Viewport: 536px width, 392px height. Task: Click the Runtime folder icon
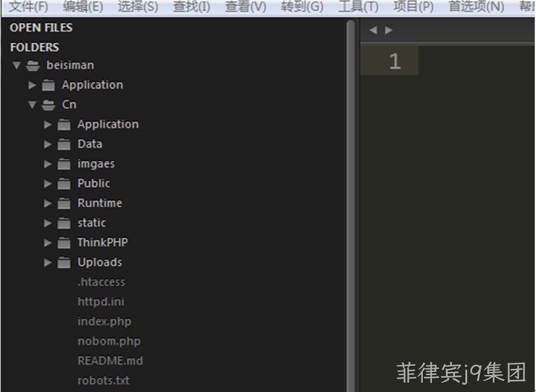tap(64, 204)
